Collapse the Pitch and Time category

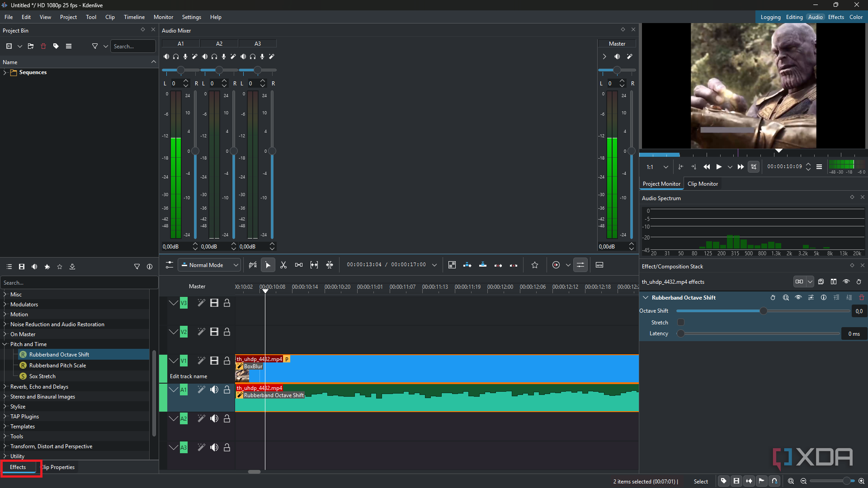[x=5, y=344]
